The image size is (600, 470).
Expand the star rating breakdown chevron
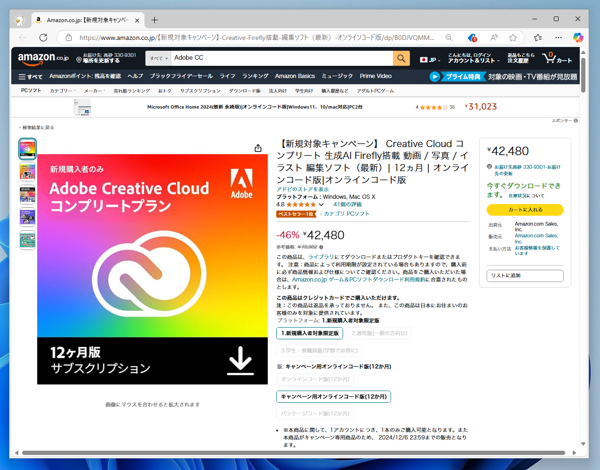[321, 205]
